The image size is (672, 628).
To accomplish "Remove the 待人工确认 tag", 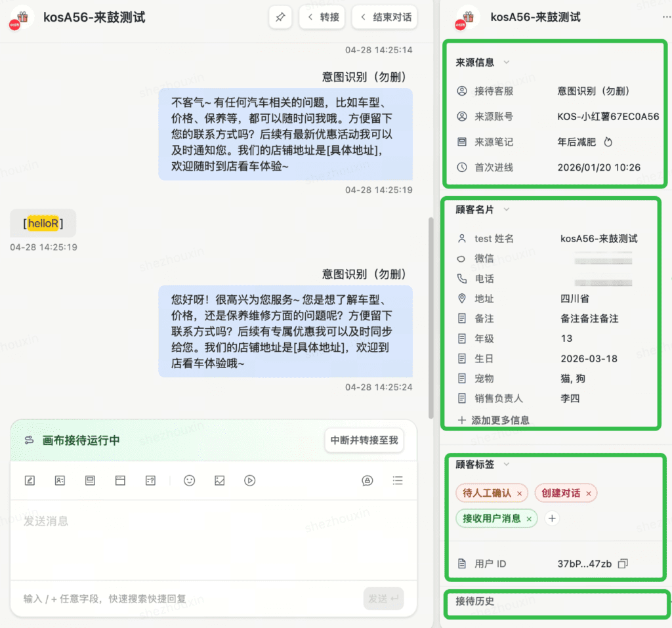I will [x=520, y=493].
